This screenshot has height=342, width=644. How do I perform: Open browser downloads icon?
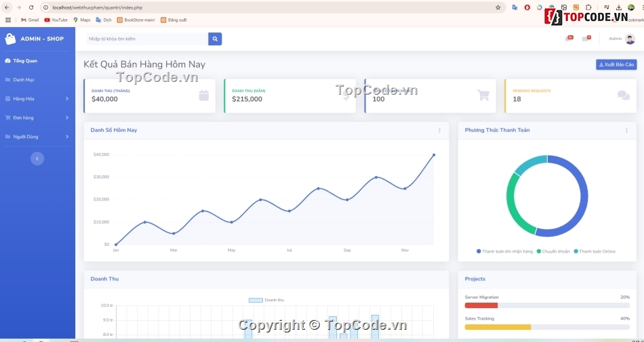619,7
